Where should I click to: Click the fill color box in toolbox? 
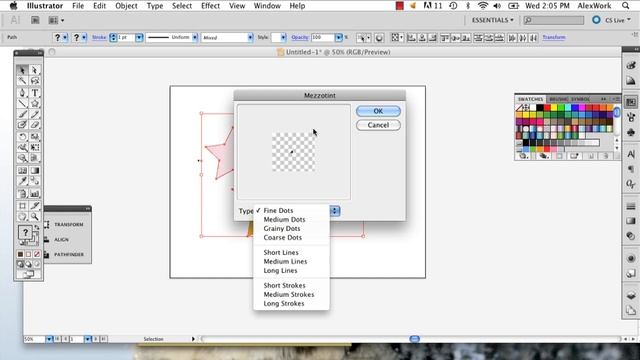click(25, 233)
